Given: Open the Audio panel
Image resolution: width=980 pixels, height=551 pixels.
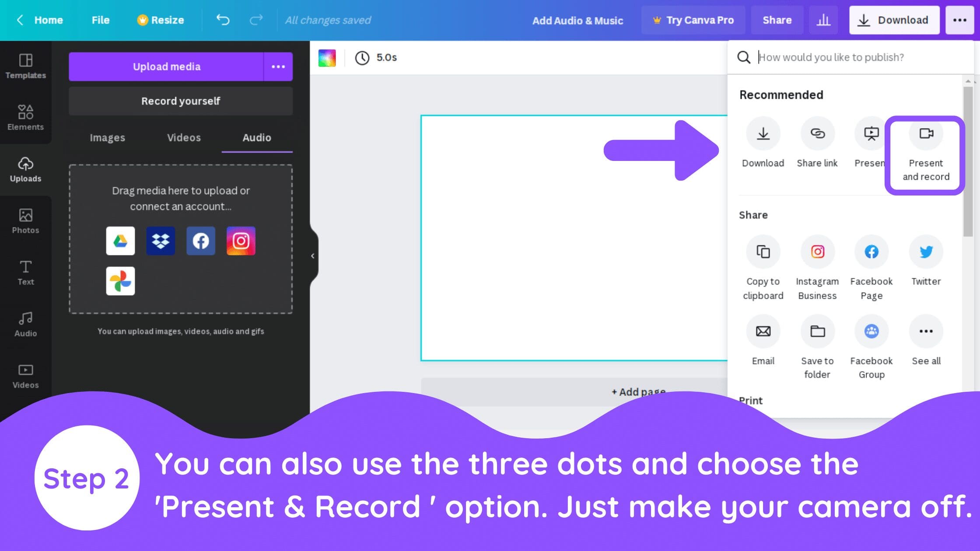Looking at the screenshot, I should pyautogui.click(x=25, y=324).
